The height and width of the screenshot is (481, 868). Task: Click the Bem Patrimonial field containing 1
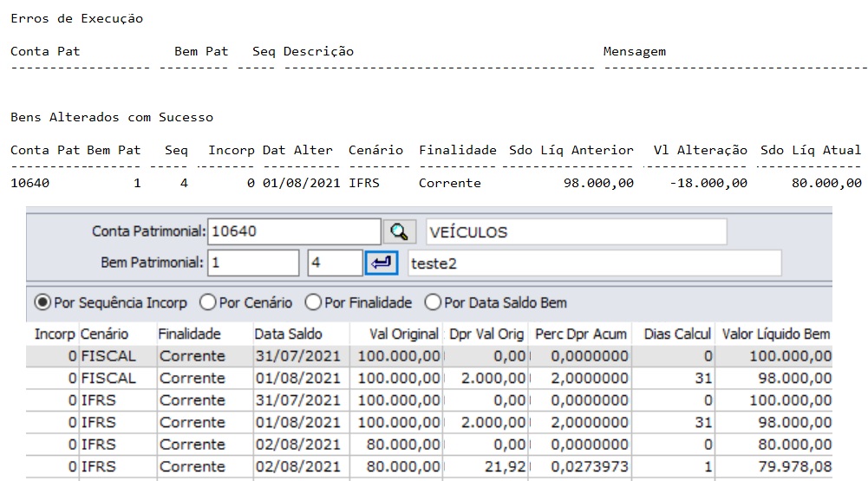(x=253, y=263)
